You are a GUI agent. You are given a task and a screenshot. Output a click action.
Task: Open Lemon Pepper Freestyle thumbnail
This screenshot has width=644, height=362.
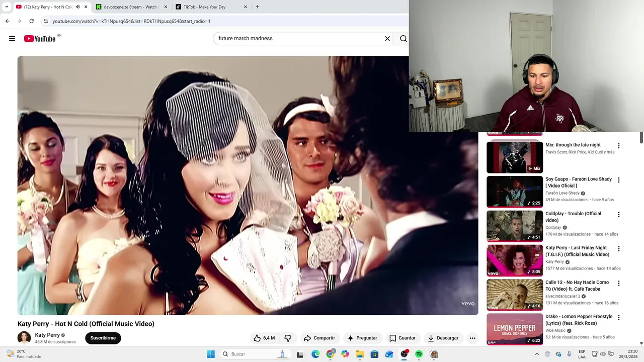click(x=515, y=329)
